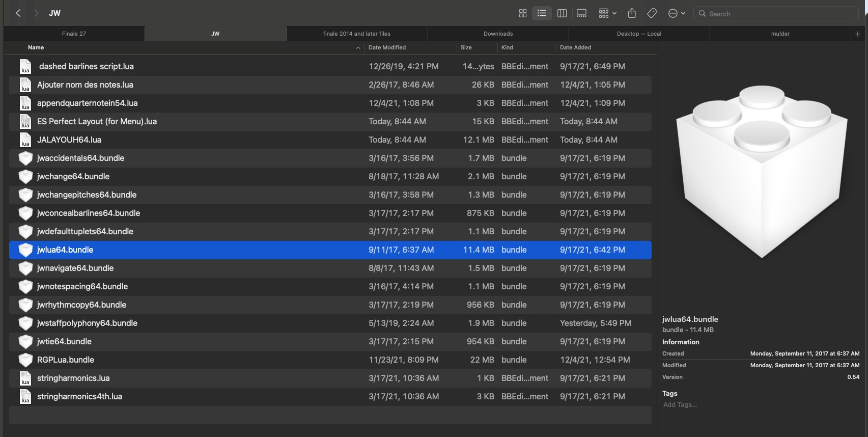Switch to gallery view layout
Viewport: 868px width, 437px height.
click(581, 14)
